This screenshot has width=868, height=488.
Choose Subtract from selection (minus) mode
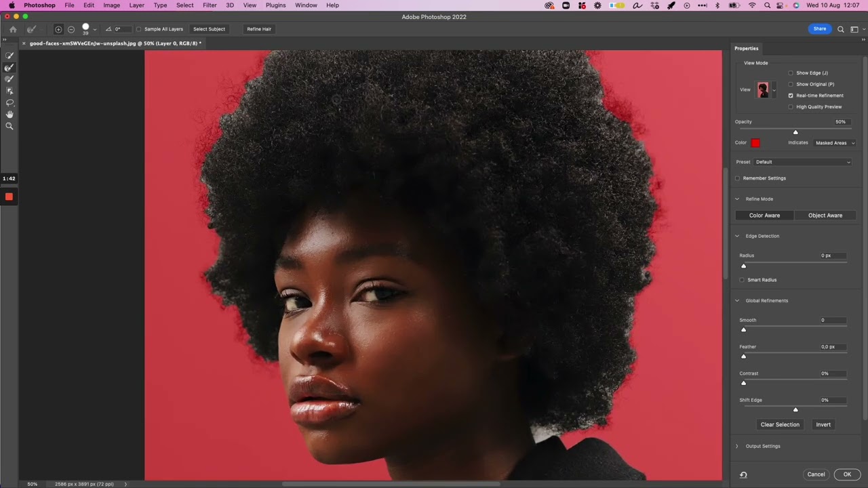click(71, 29)
